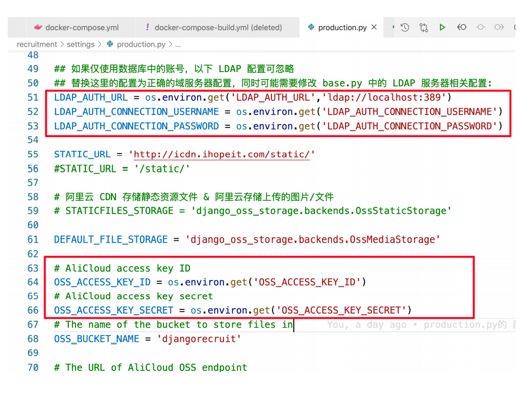
Task: Open the file history timeline icon
Action: coord(405,27)
